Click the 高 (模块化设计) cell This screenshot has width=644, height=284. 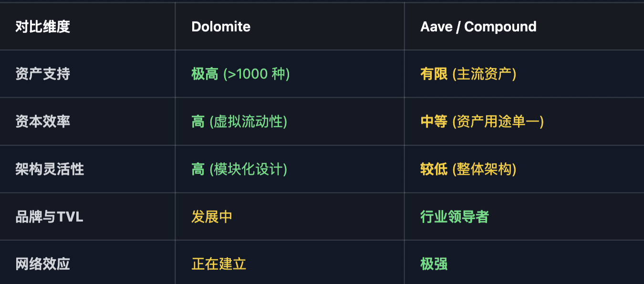(239, 169)
